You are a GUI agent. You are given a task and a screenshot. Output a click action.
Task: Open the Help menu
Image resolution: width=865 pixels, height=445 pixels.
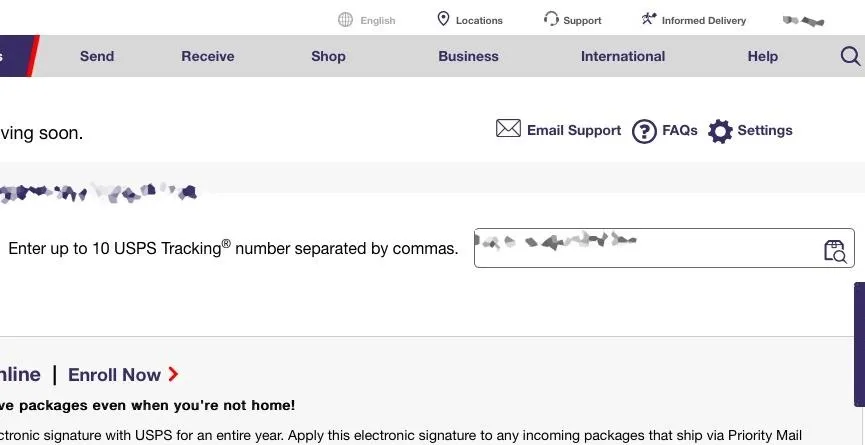[x=762, y=56]
